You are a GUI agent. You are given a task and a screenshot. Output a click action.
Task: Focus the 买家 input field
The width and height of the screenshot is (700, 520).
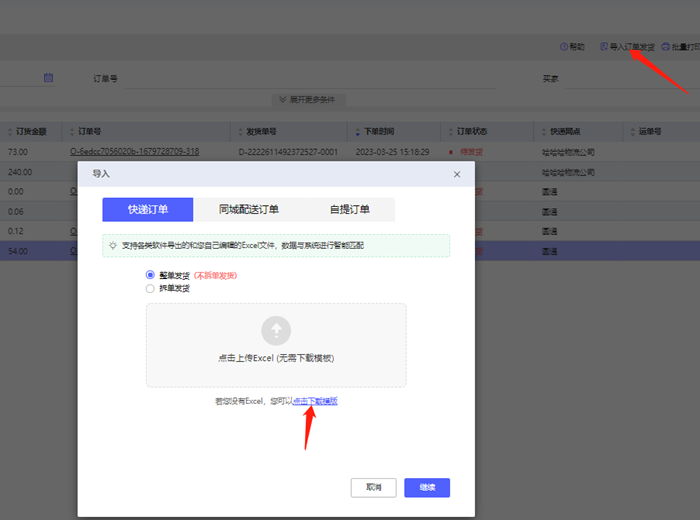click(632, 79)
